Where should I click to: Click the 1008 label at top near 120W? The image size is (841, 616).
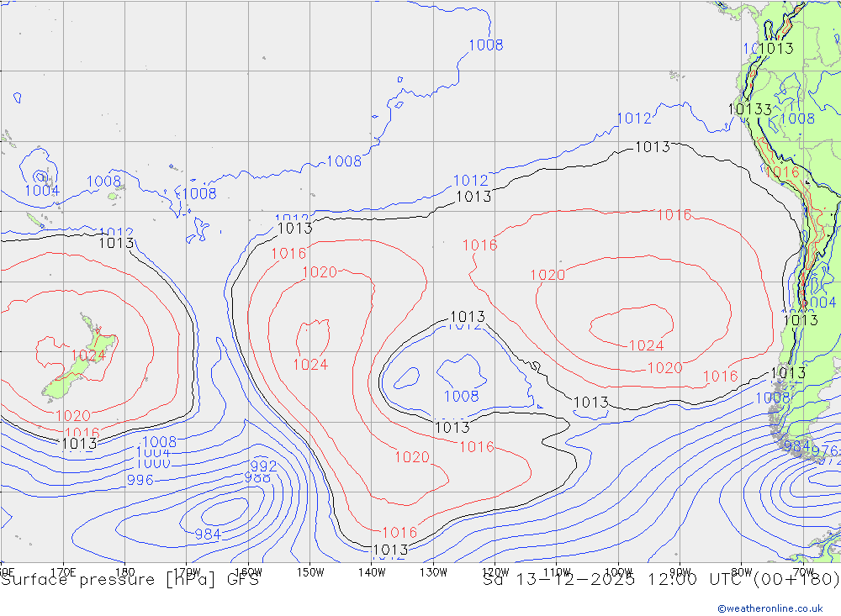pyautogui.click(x=486, y=45)
